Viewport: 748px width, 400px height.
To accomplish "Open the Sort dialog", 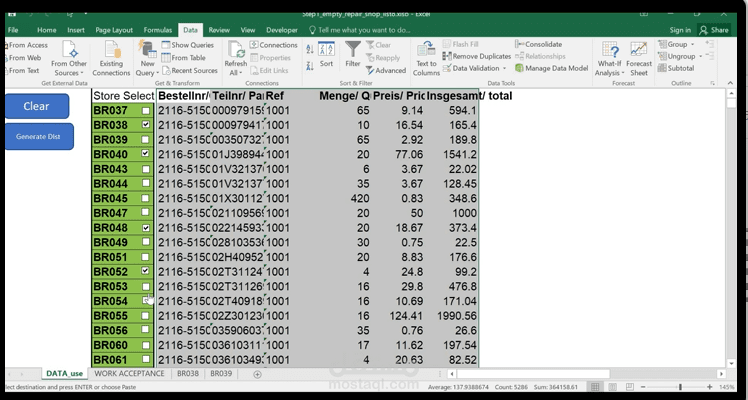I will (326, 54).
